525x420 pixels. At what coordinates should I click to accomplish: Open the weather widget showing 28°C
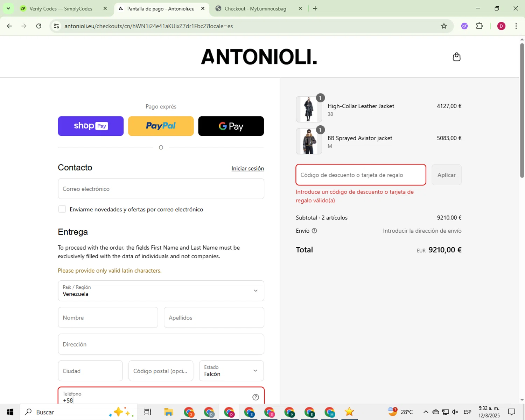point(400,412)
